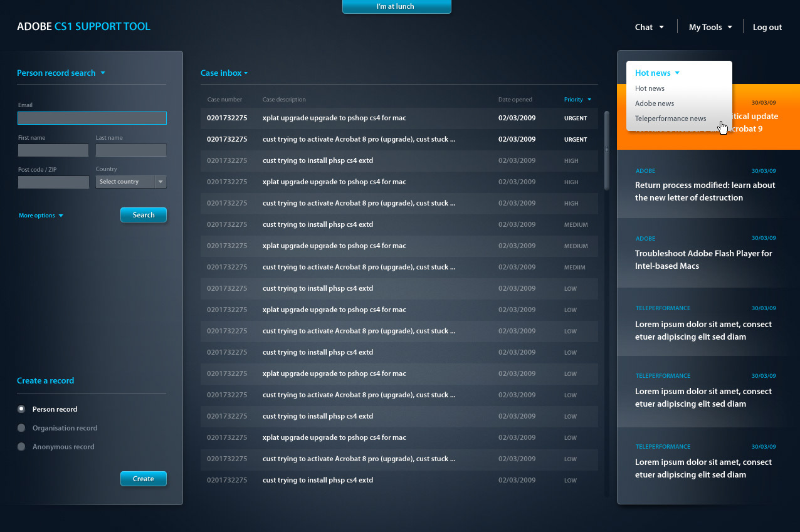Open the My Tools dropdown menu
The image size is (800, 532).
[710, 27]
